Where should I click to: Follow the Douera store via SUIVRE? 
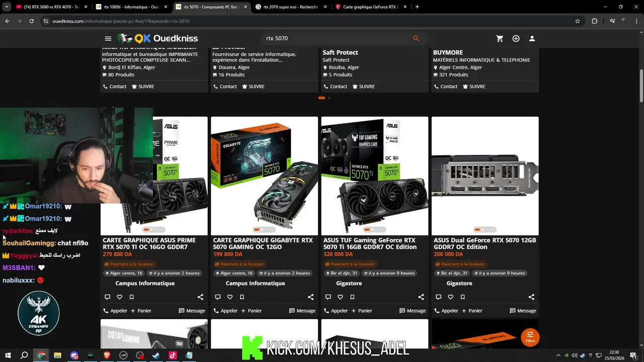click(x=253, y=86)
